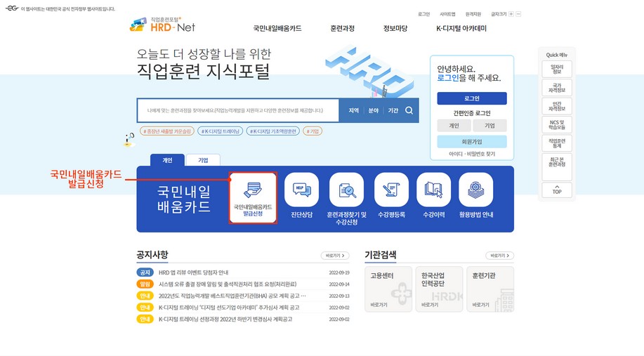644x356 pixels.
Task: Open 정보마당 menu
Action: (x=395, y=28)
